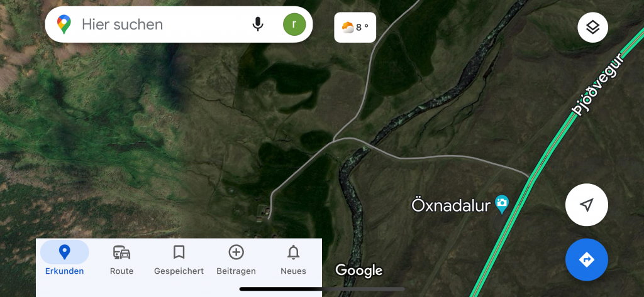Select the Erkunden tab
Screen dimensions: 644x297
pos(65,259)
